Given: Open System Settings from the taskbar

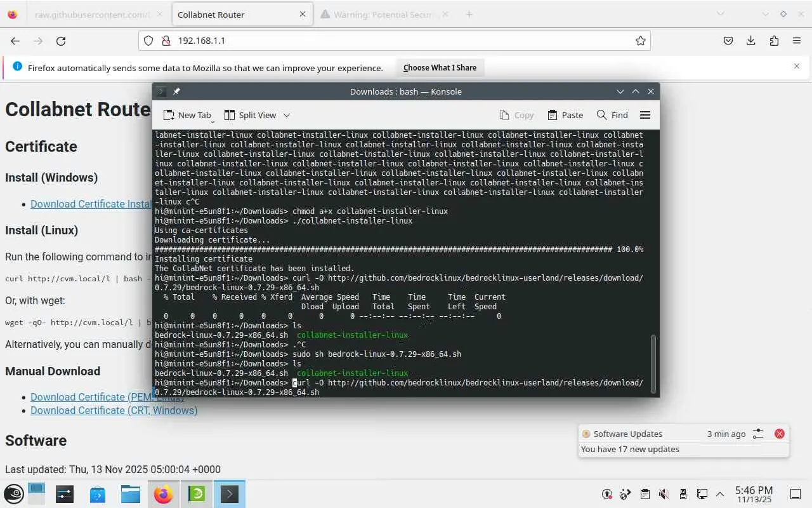Looking at the screenshot, I should coord(65,494).
